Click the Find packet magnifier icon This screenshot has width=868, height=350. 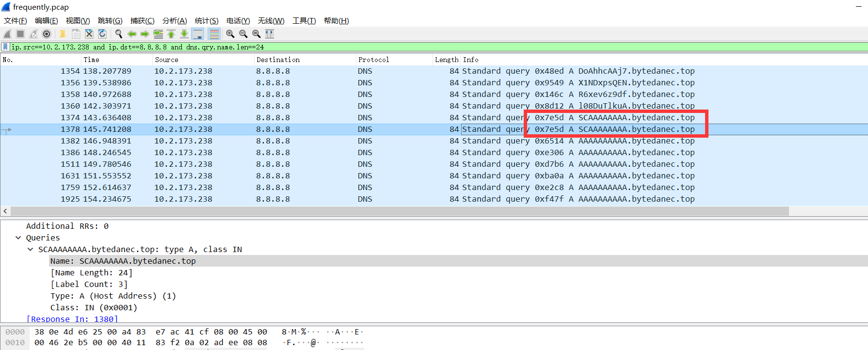click(x=118, y=34)
